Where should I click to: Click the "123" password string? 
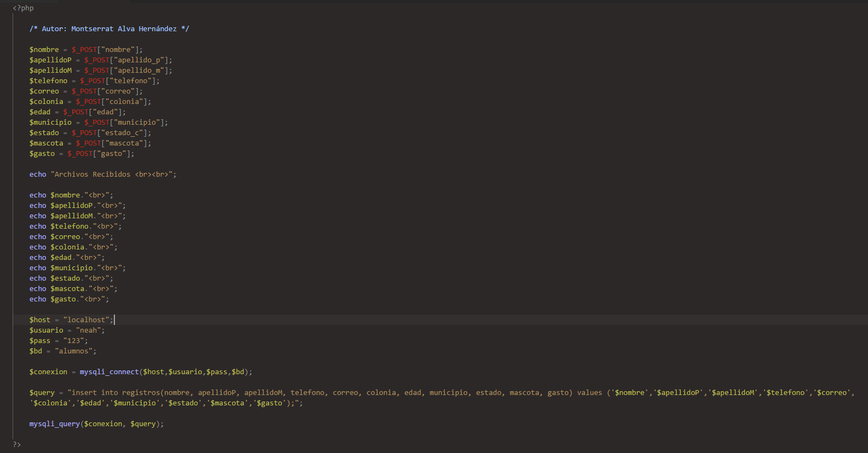73,341
